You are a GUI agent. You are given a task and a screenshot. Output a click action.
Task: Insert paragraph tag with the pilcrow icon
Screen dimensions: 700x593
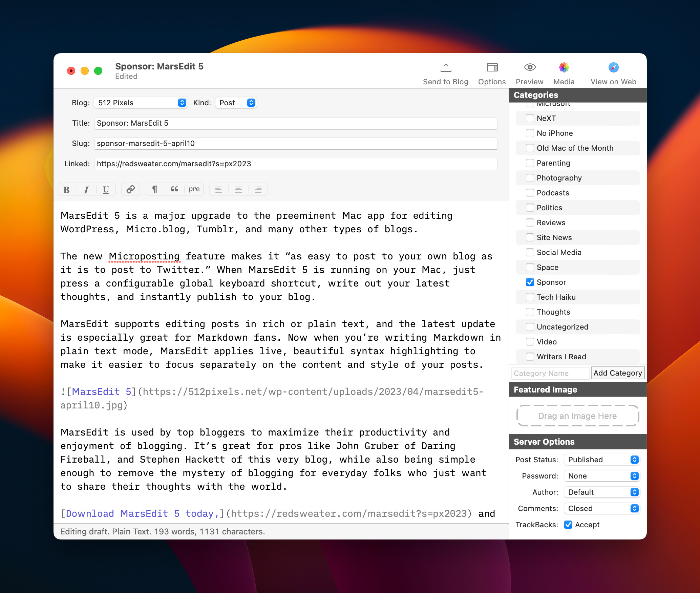(155, 189)
